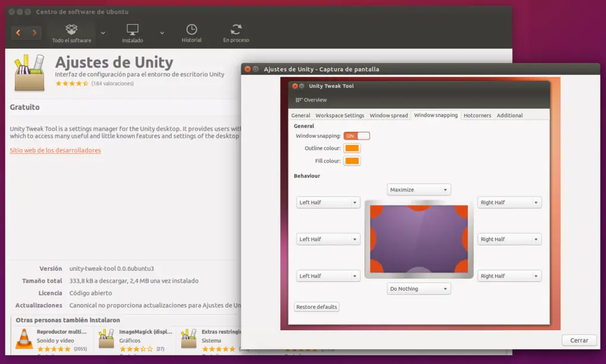Screen dimensions: 606x364
Task: Expand the Todo el software dropdown arrow
Action: (x=103, y=33)
